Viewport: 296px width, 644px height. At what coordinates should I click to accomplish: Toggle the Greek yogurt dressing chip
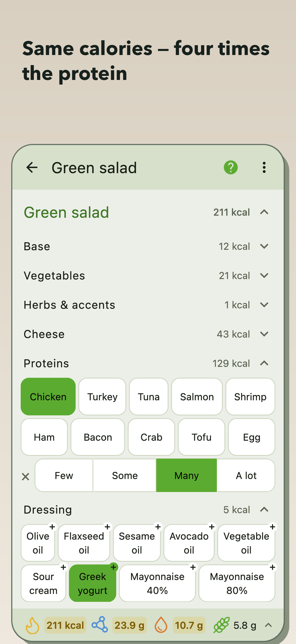coord(93,583)
